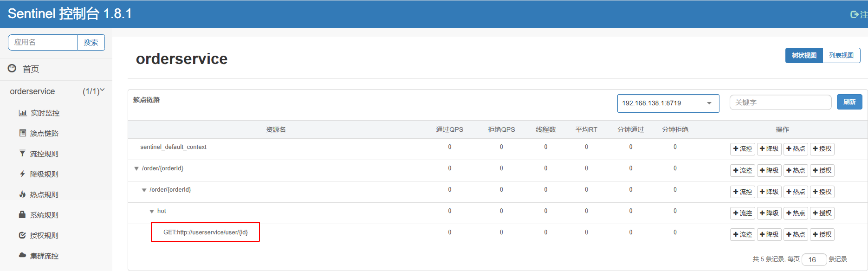Click the bar chart icon for 实时监控
This screenshot has width=868, height=271.
[22, 113]
